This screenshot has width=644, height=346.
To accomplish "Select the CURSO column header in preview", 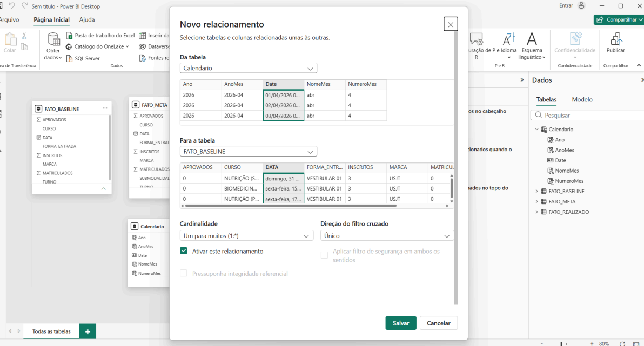I will 243,167.
